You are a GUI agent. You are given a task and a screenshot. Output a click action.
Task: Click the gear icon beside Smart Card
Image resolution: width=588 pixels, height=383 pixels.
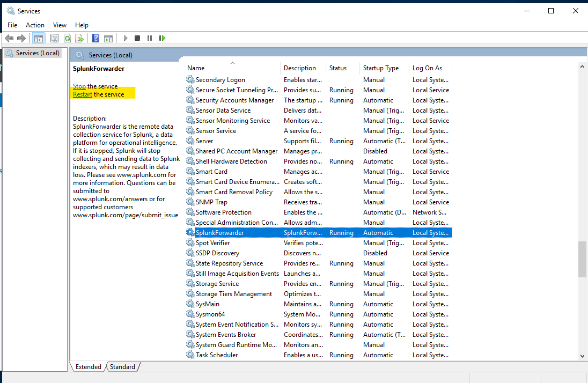coord(190,172)
